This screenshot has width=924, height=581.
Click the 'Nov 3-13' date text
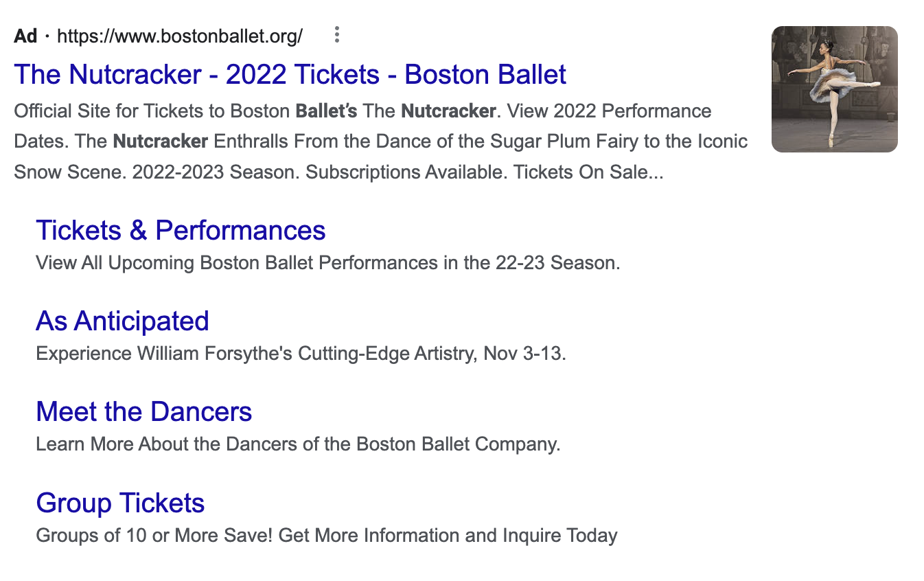(x=524, y=354)
